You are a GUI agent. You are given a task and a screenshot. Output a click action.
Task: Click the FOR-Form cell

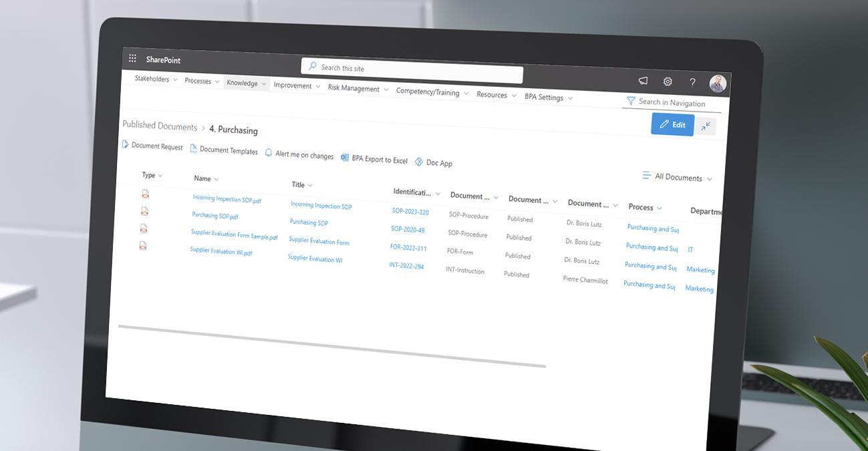460,252
